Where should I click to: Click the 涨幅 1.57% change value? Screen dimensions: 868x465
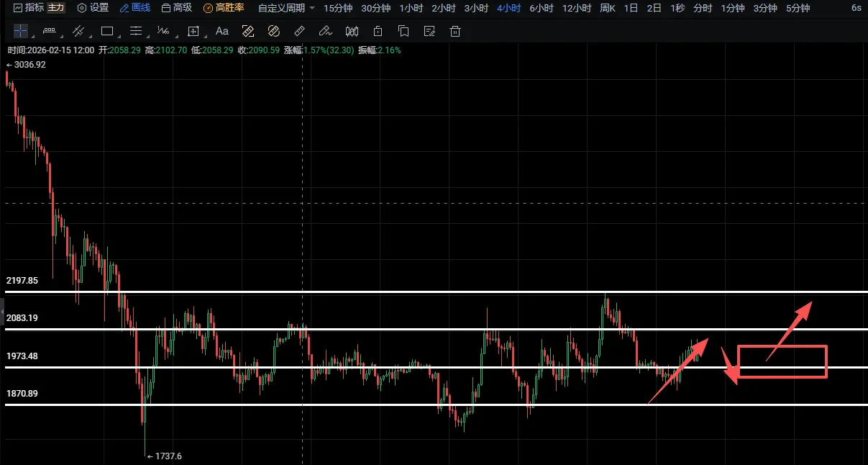click(319, 50)
